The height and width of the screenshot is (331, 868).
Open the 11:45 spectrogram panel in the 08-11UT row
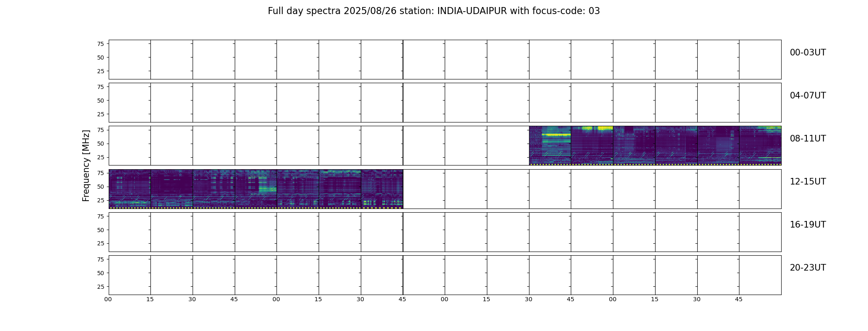pyautogui.click(x=760, y=146)
